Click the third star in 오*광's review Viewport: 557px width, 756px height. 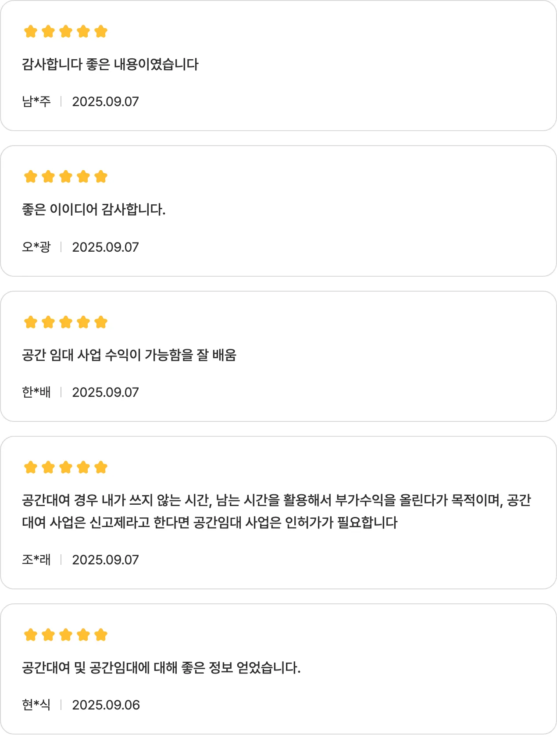pos(66,177)
